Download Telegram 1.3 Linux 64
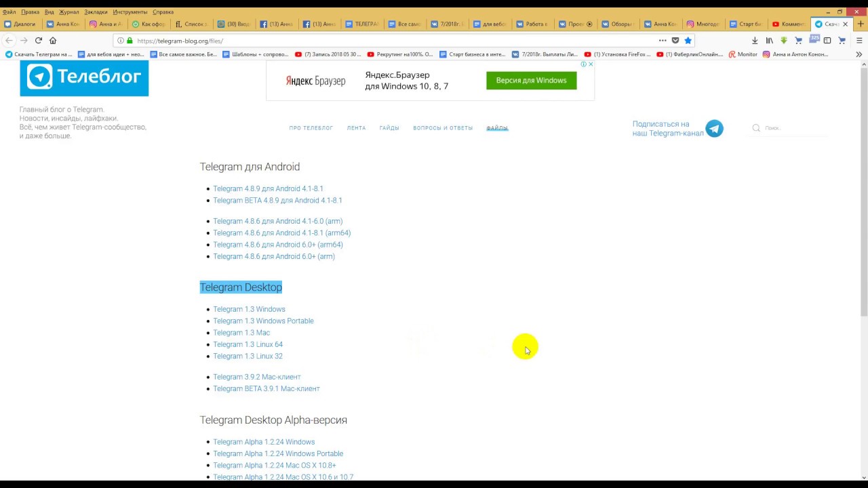The height and width of the screenshot is (488, 868). click(x=248, y=344)
